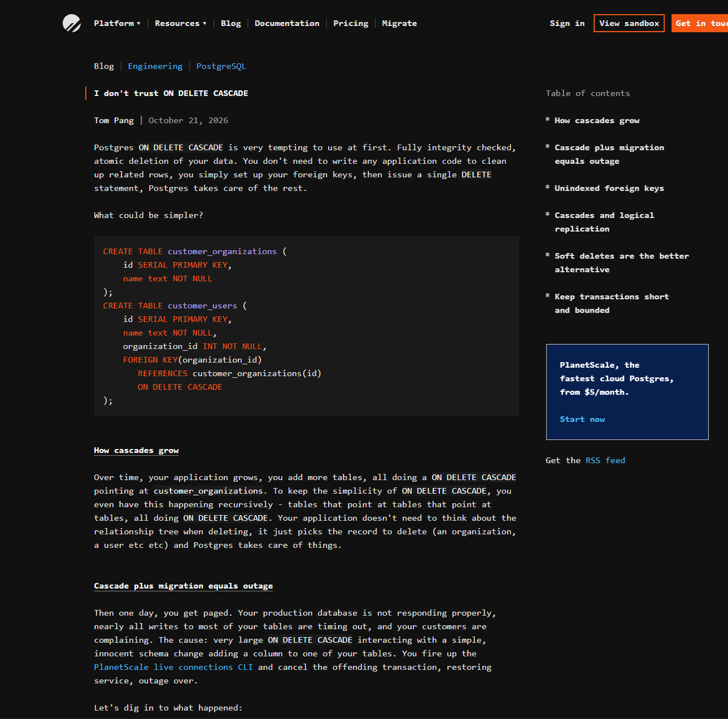Click 'REFERENCES customer_organizations(id)' code line
728x719 pixels.
click(x=229, y=374)
